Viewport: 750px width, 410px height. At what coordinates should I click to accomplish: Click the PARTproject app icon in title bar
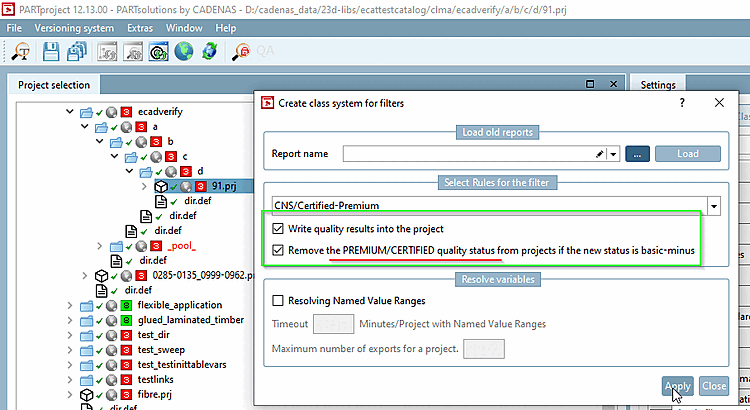click(x=8, y=9)
